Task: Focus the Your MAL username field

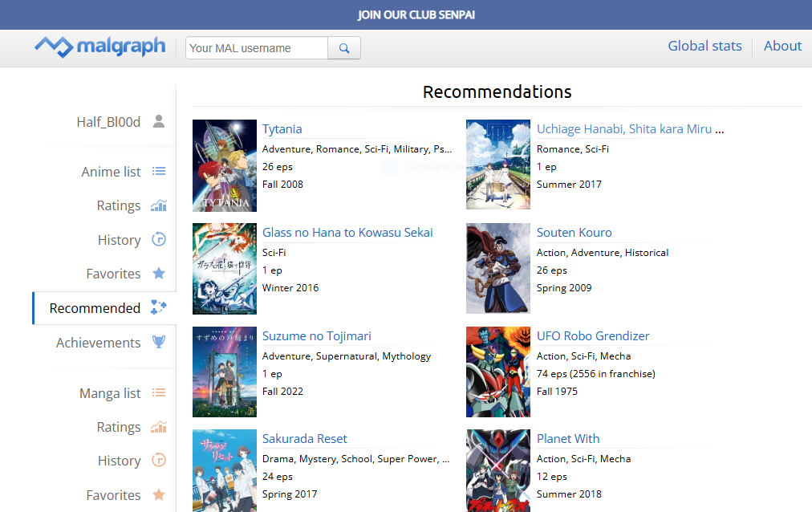Action: pos(257,48)
